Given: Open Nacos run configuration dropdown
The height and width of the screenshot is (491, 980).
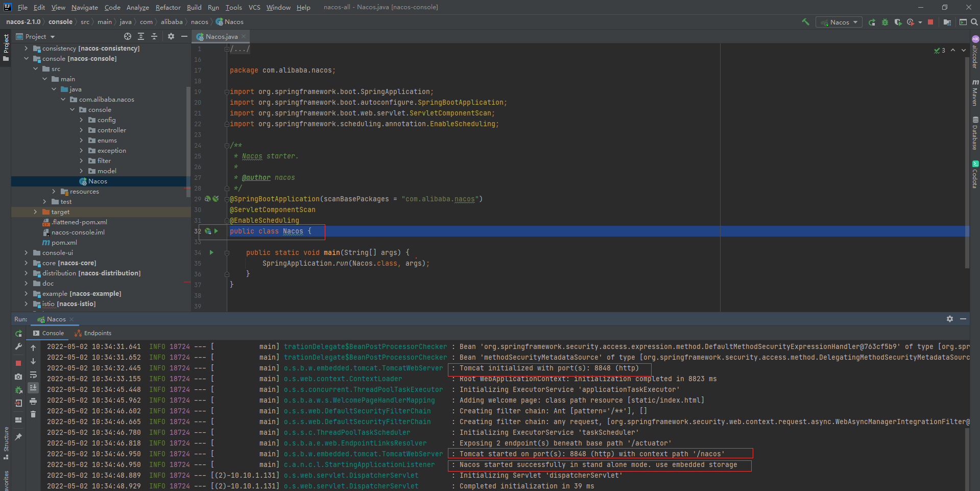Looking at the screenshot, I should pos(839,22).
